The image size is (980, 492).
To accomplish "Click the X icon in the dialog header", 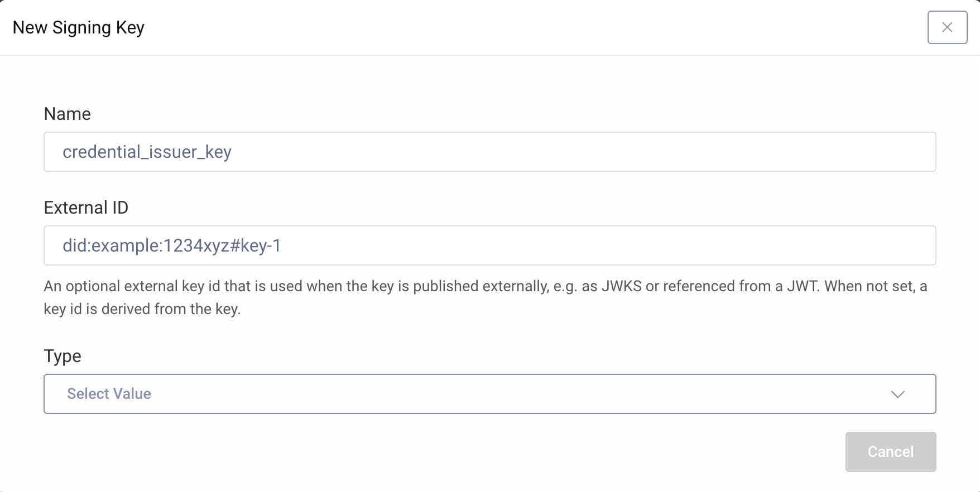I will pyautogui.click(x=947, y=27).
